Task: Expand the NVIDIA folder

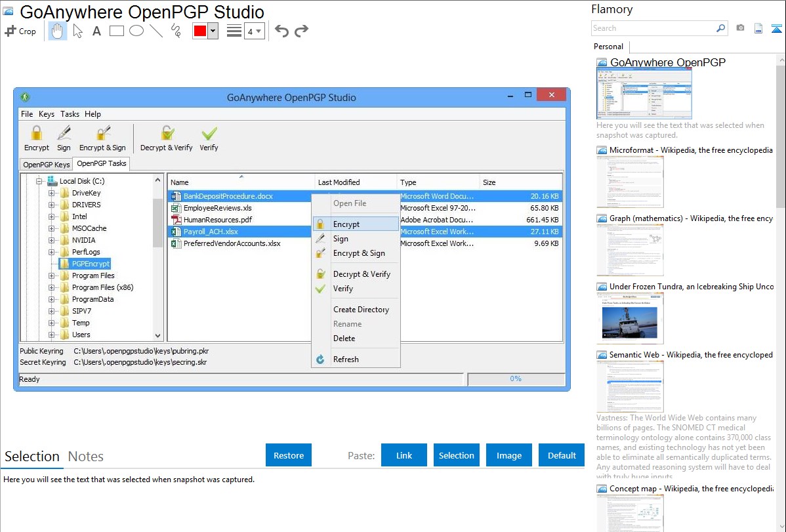Action: click(51, 240)
